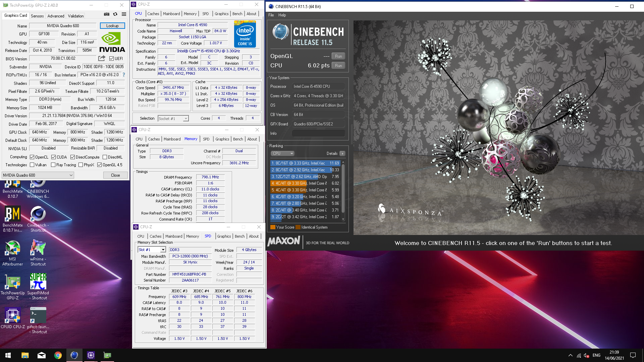This screenshot has height=362, width=644.
Task: Select ranking entry 4 scoring 6.02
Action: [x=305, y=183]
